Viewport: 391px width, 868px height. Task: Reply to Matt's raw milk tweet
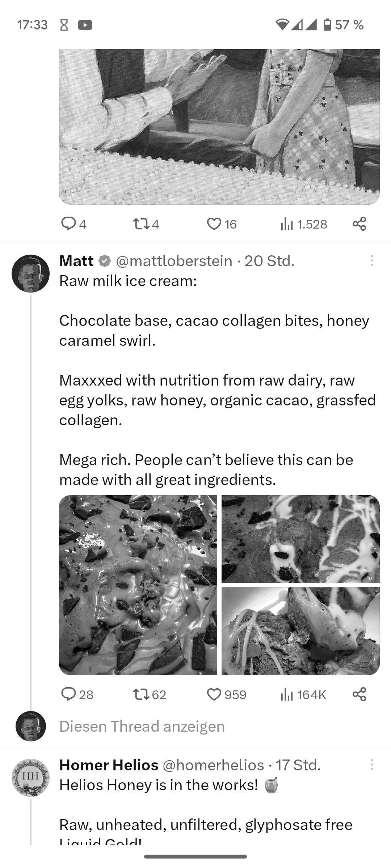tap(69, 694)
